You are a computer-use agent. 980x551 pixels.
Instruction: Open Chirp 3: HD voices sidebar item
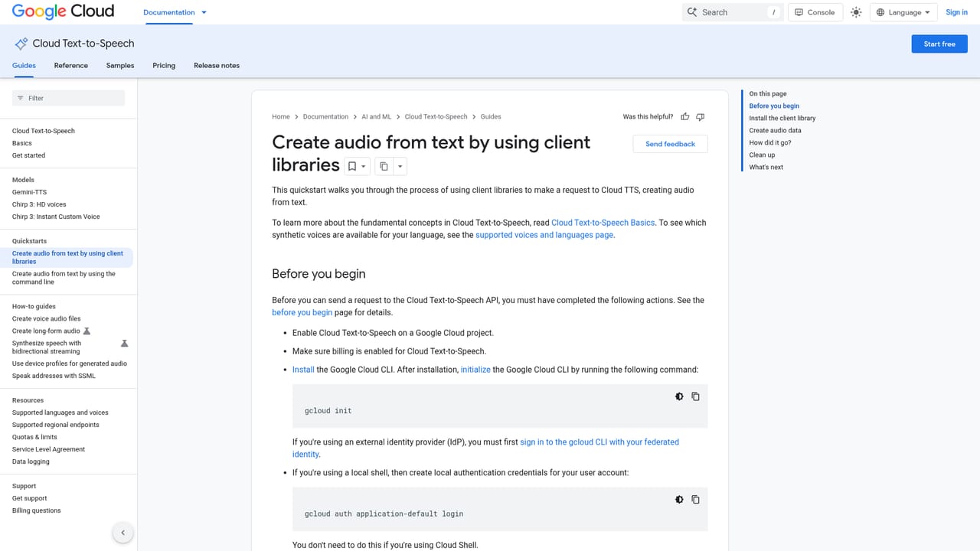point(39,204)
